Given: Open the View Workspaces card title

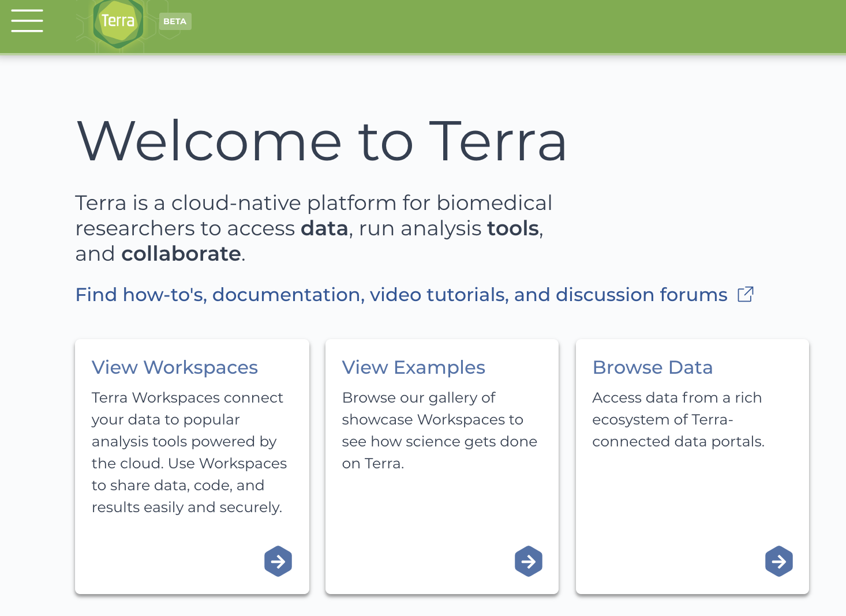Looking at the screenshot, I should pyautogui.click(x=175, y=367).
